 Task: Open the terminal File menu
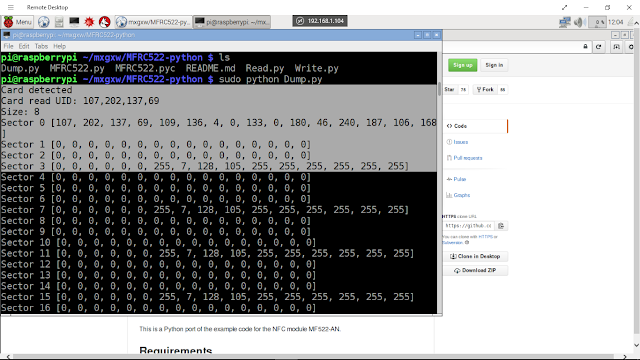tap(8, 46)
